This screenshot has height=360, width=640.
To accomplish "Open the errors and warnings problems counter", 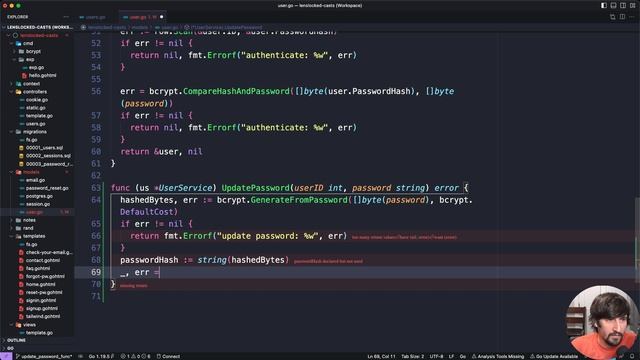I will point(135,356).
